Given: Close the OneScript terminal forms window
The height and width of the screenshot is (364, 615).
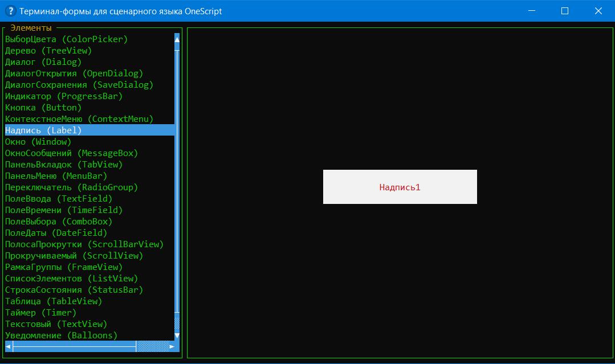Looking at the screenshot, I should click(x=598, y=11).
